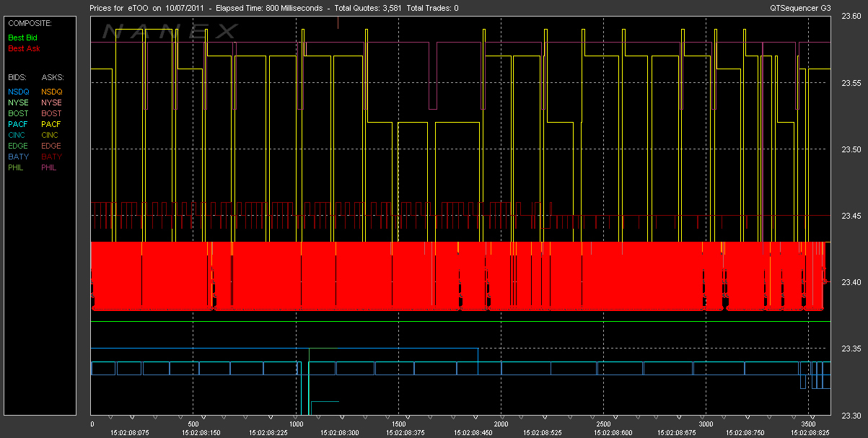Select the 'ASKS:' column heading

point(53,76)
